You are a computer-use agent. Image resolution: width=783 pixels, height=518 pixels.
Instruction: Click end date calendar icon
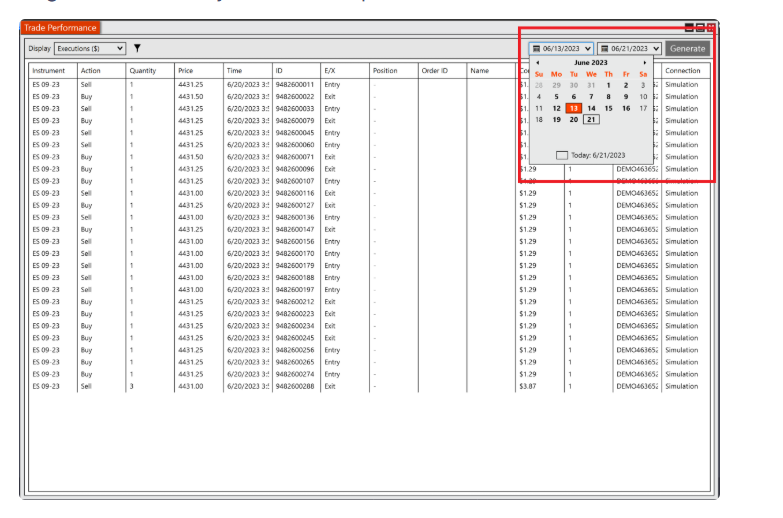605,48
